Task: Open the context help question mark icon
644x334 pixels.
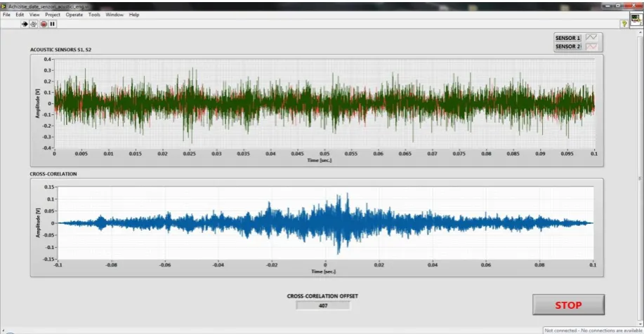Action: point(624,24)
